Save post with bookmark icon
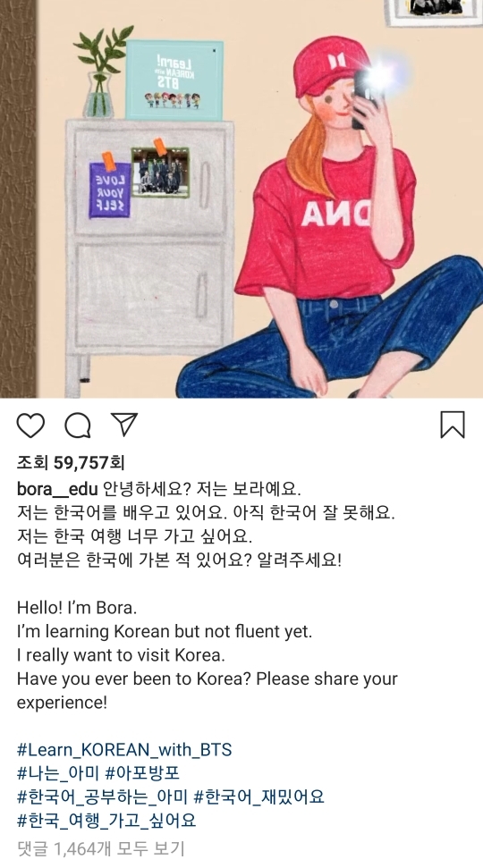 tap(452, 425)
